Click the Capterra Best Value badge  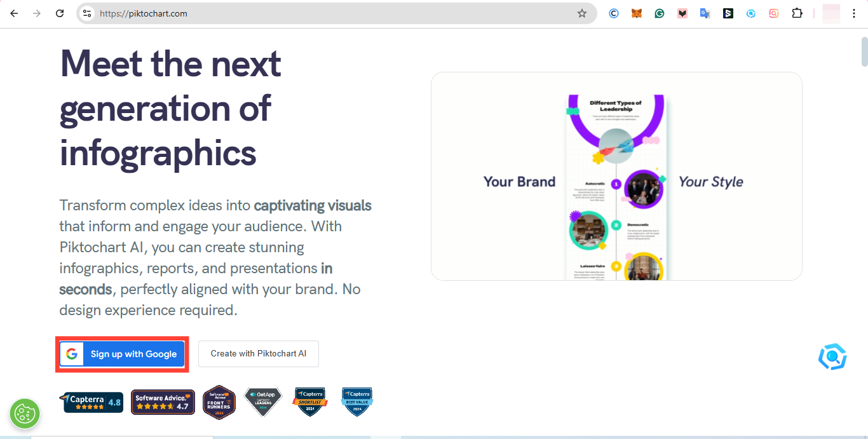[356, 402]
